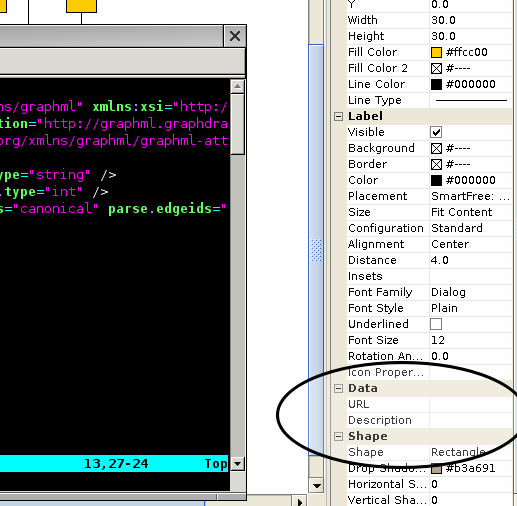Open the Drop Shadow #b3a691 swatch
Screen dimensions: 517x506
coord(436,469)
